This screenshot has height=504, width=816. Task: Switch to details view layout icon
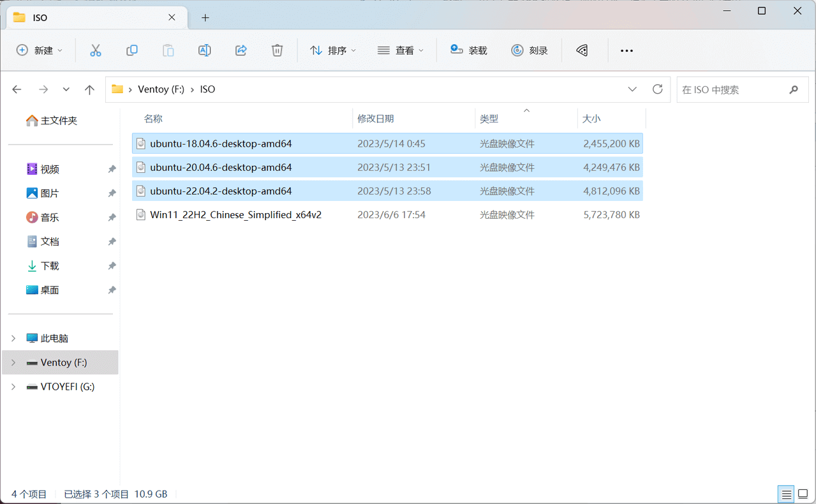pos(787,494)
